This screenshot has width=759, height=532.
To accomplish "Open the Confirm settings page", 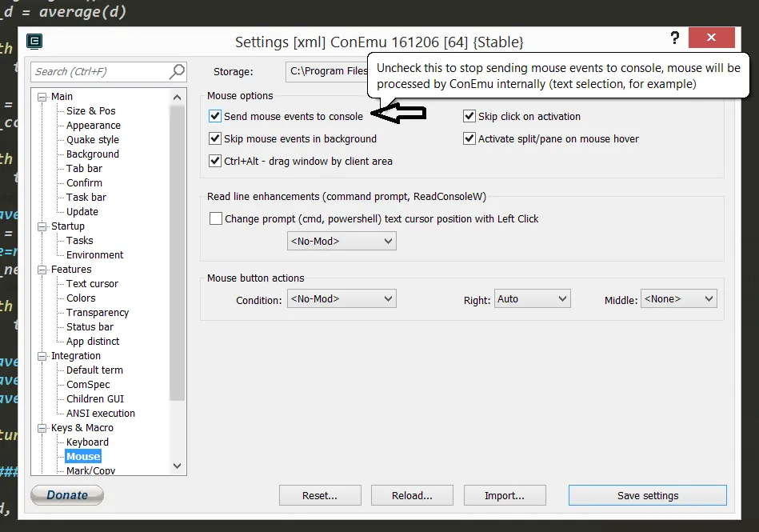I will click(84, 183).
